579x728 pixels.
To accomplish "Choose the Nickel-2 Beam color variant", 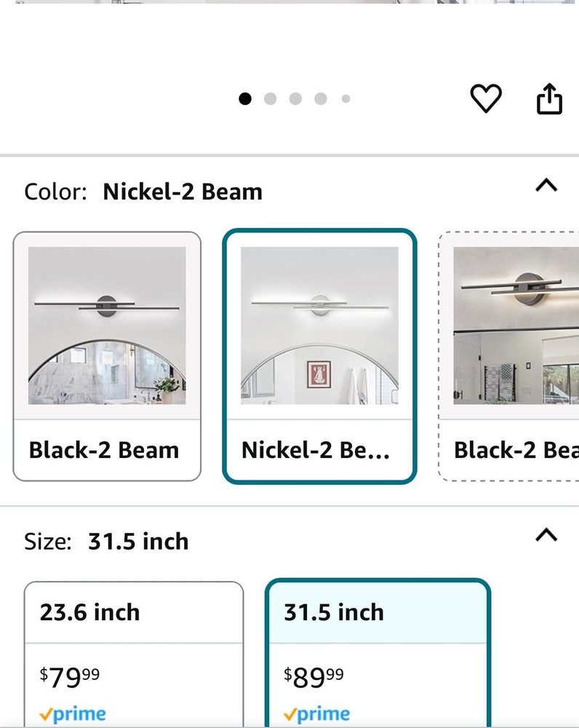I will pos(320,355).
